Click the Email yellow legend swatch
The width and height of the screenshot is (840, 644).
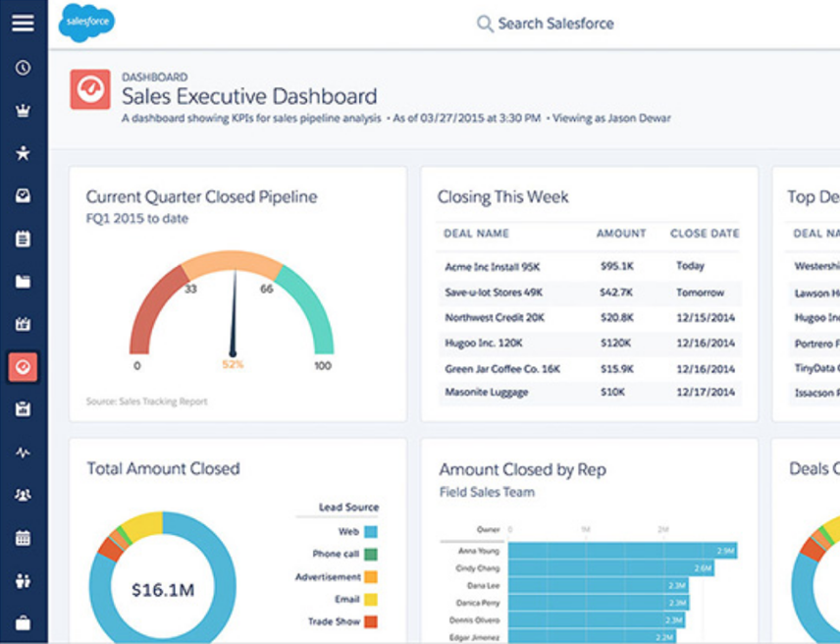371,600
